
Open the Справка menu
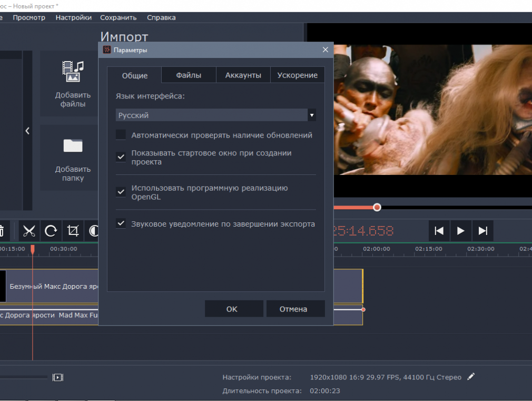[161, 18]
